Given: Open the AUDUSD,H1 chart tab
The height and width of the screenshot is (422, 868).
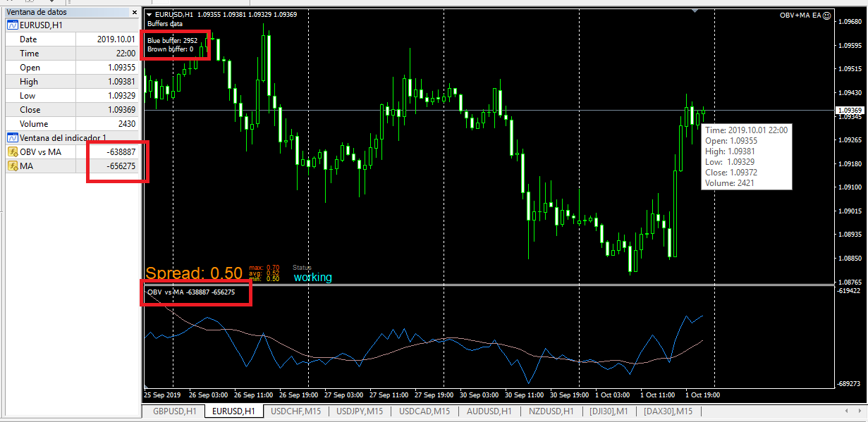Looking at the screenshot, I should pyautogui.click(x=488, y=411).
